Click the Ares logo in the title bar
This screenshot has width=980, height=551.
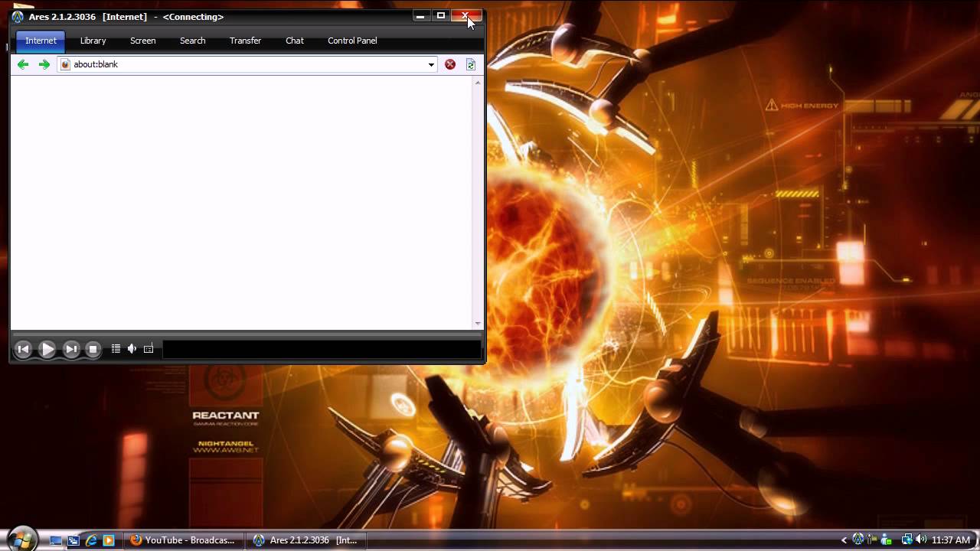(x=18, y=17)
